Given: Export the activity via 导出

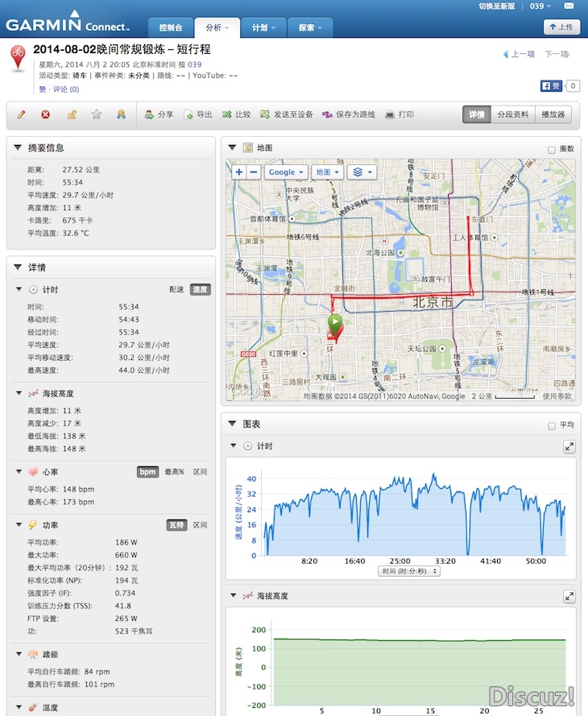Looking at the screenshot, I should click(198, 114).
